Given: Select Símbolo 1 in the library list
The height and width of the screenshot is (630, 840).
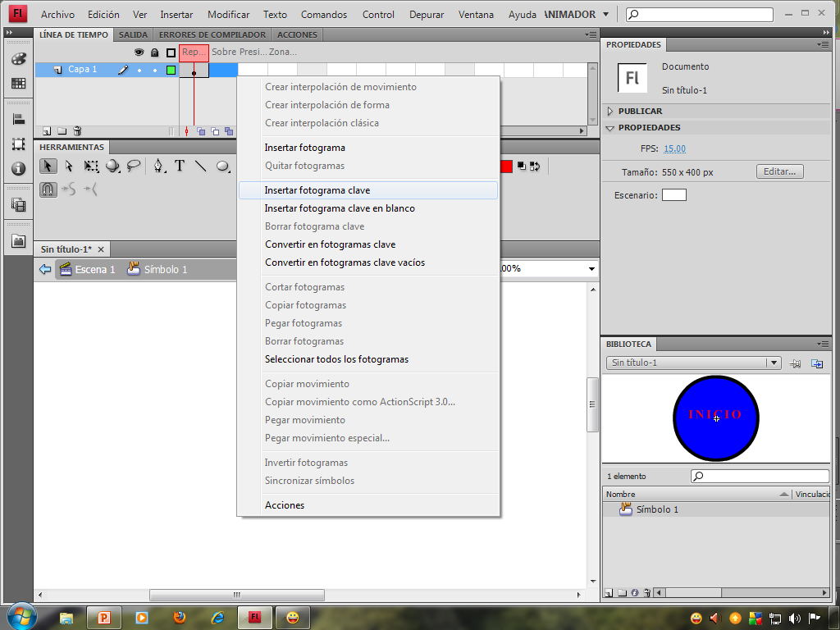Looking at the screenshot, I should tap(656, 509).
